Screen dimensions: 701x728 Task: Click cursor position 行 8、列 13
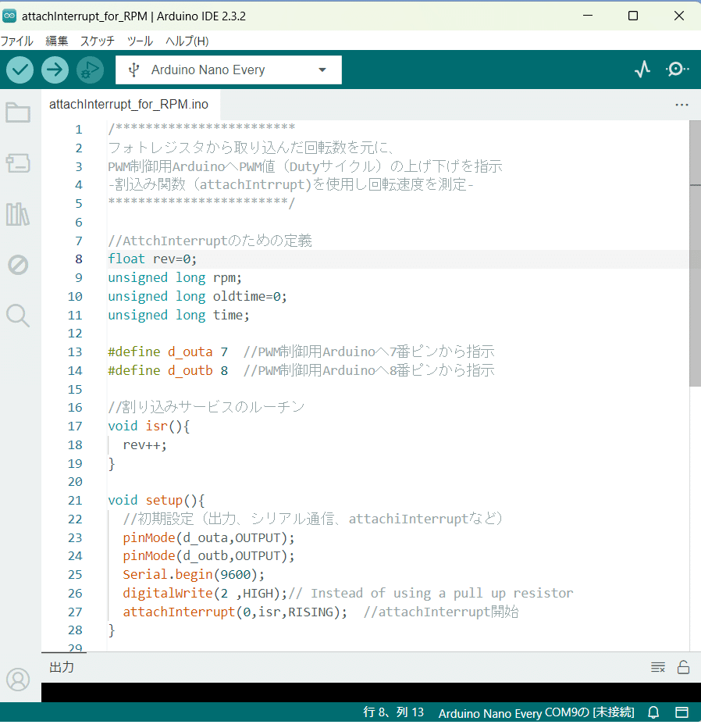393,712
